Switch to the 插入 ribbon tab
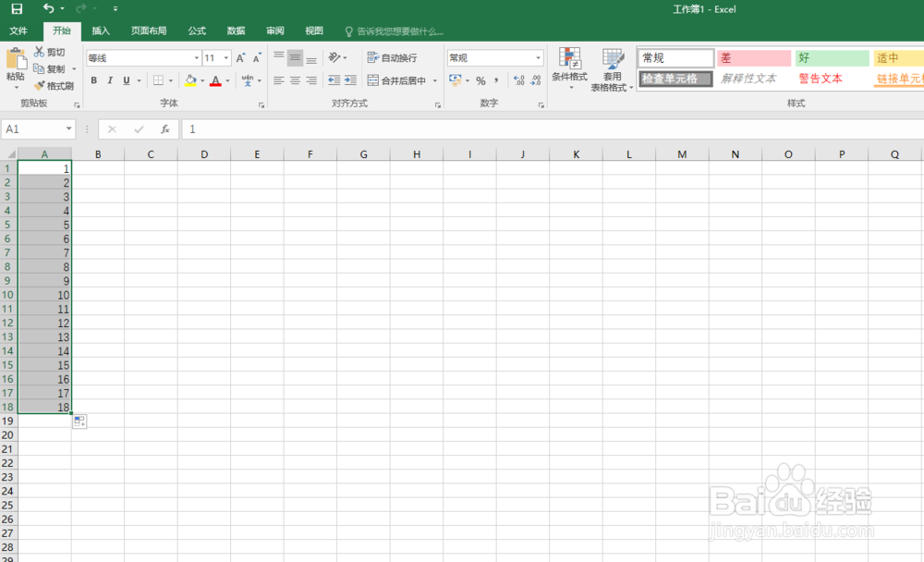 coord(101,31)
